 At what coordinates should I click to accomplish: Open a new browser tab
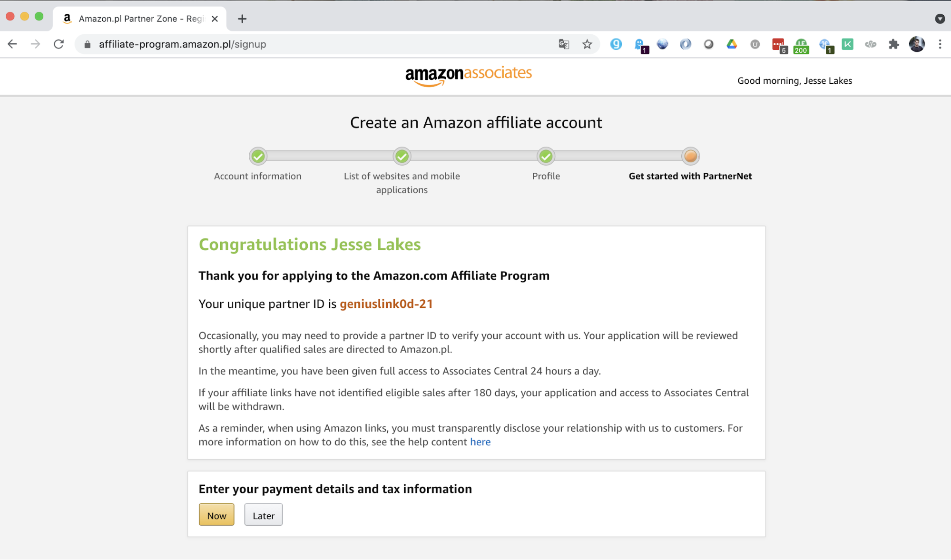(242, 19)
